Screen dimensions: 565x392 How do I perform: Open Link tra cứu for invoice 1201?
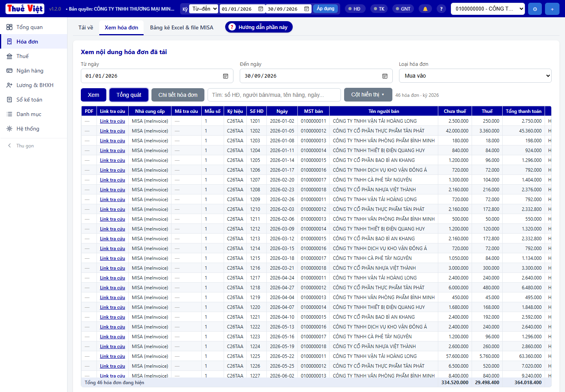(113, 121)
